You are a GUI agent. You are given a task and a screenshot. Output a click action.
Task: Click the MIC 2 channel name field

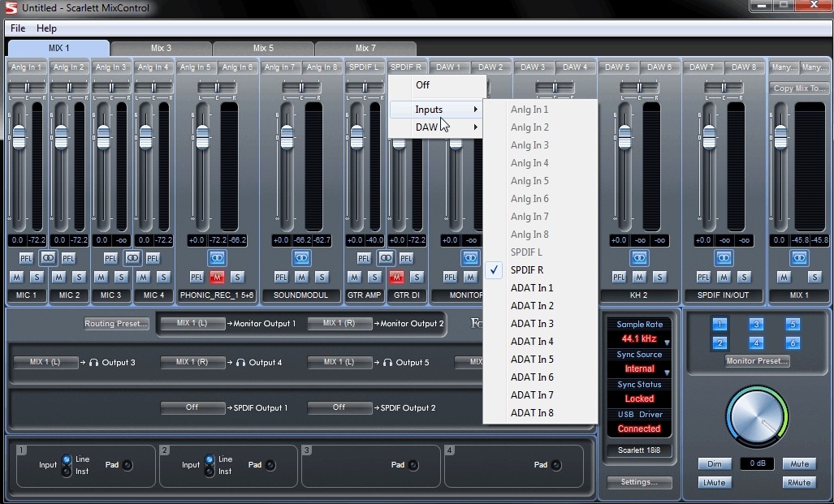tap(69, 295)
